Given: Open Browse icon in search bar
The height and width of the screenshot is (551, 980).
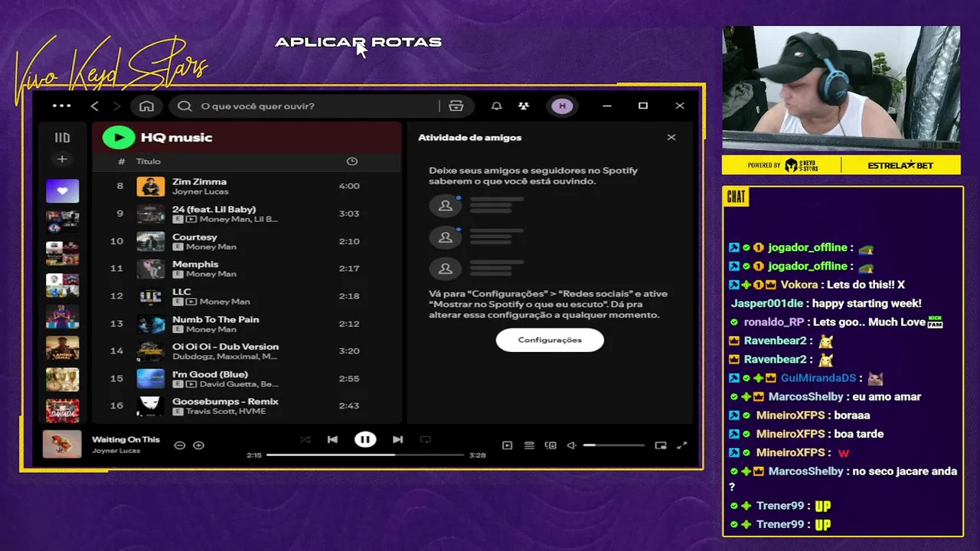Looking at the screenshot, I should pos(456,106).
